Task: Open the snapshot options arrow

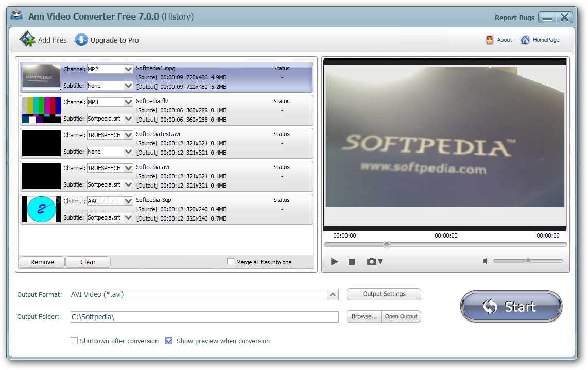Action: (381, 262)
